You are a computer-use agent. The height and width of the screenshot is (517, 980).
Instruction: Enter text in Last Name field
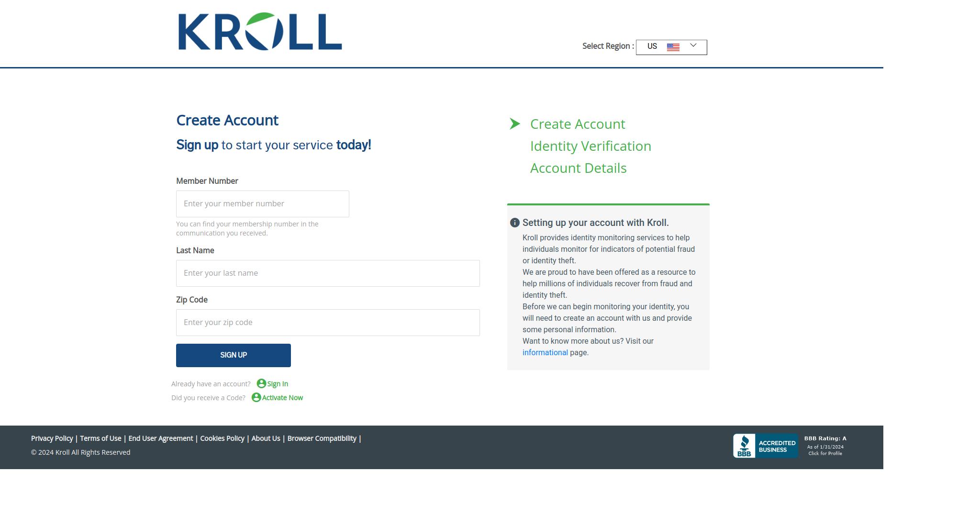tap(328, 272)
